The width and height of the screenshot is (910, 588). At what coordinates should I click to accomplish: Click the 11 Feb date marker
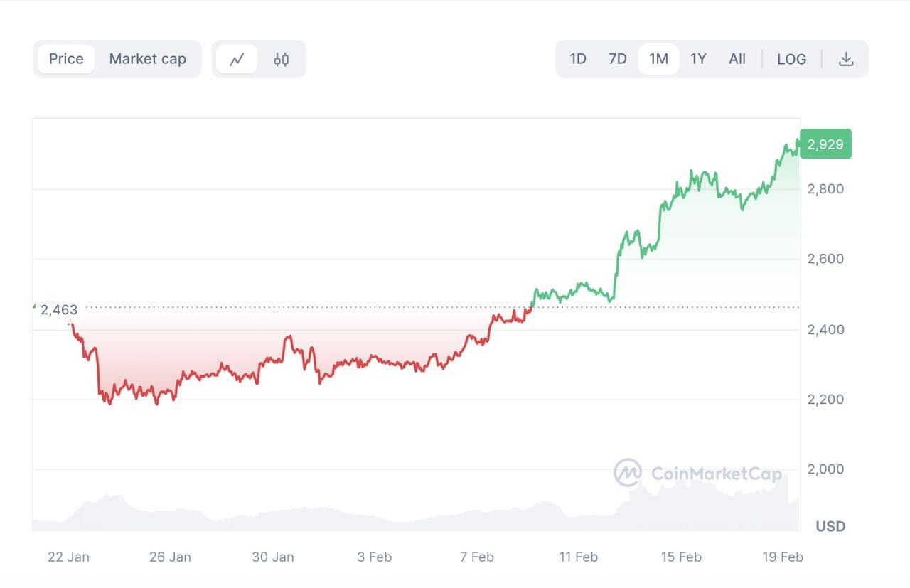(578, 557)
